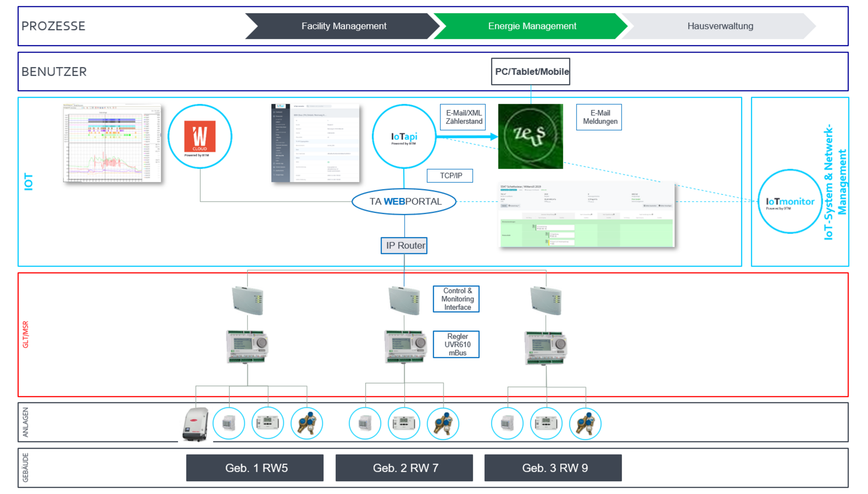The width and height of the screenshot is (868, 494).
Task: Open the green dashboard table screenshot thumbnail
Action: pos(586,215)
